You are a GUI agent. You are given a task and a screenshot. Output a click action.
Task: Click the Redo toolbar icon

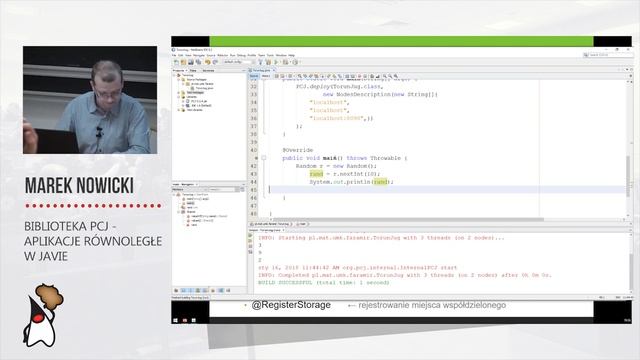tap(215, 62)
